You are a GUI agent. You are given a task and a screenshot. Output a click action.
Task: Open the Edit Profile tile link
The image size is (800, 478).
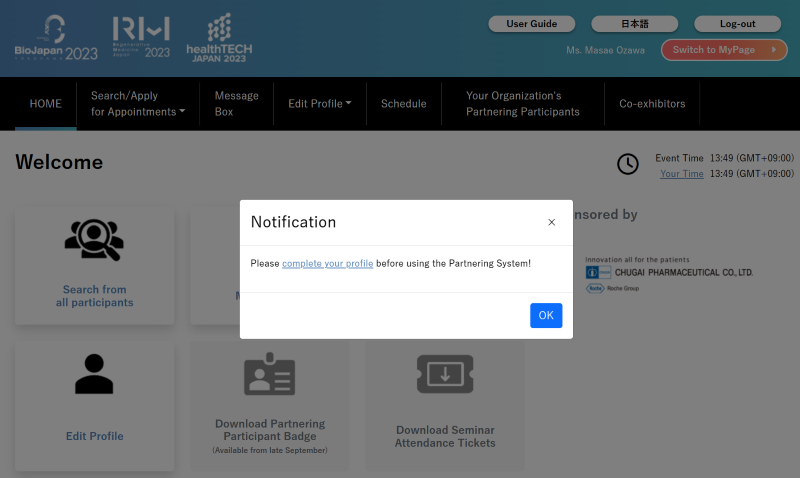(x=94, y=436)
